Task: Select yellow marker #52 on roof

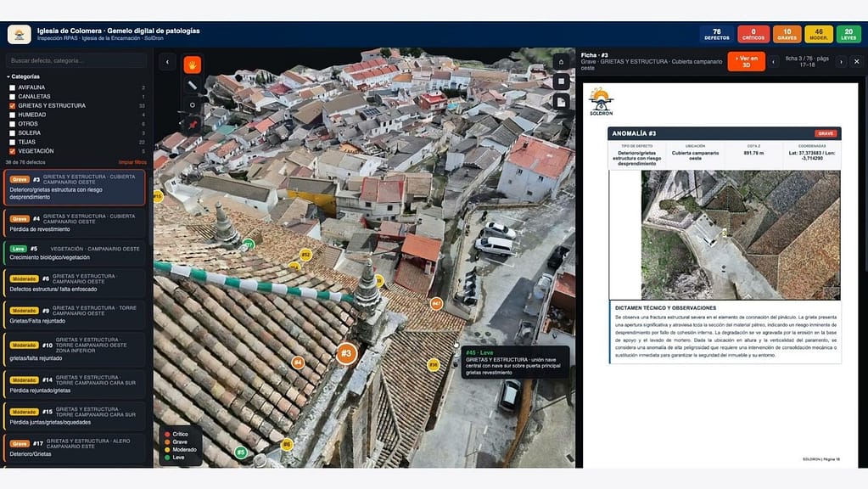Action: 305,255
